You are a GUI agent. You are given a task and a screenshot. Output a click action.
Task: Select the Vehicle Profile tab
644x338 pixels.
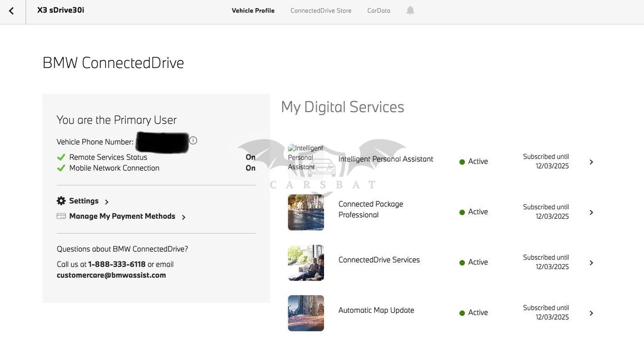tap(253, 11)
